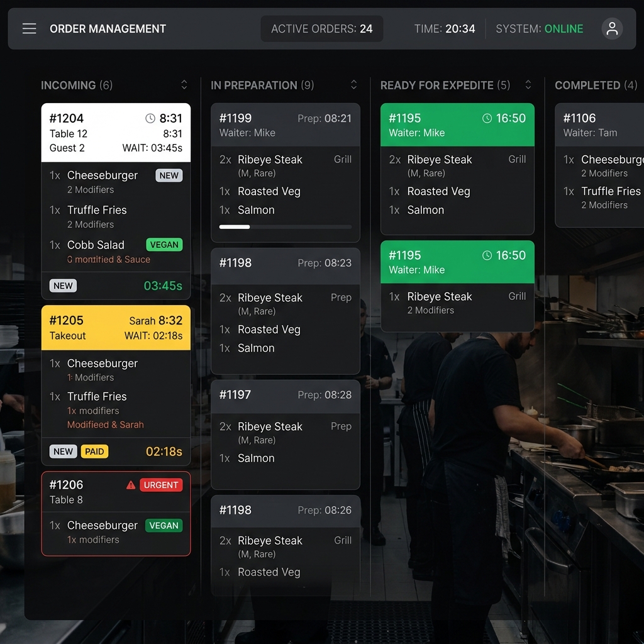Click the ORDER MANAGEMENT heading
The image size is (644, 644).
tap(108, 28)
